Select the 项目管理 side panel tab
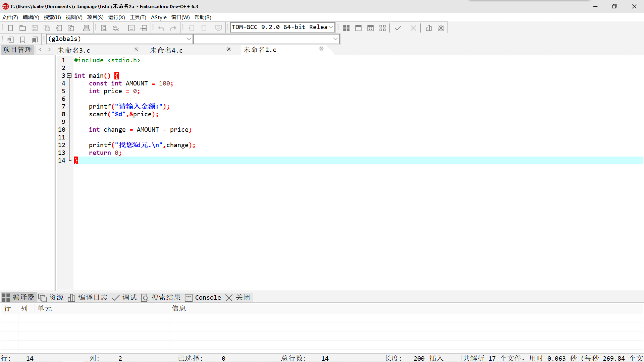Viewport: 644px width, 362px height. pyautogui.click(x=17, y=50)
